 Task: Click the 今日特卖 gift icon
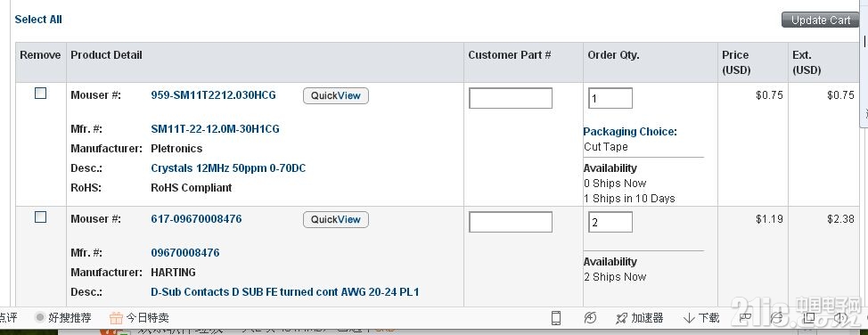(116, 318)
